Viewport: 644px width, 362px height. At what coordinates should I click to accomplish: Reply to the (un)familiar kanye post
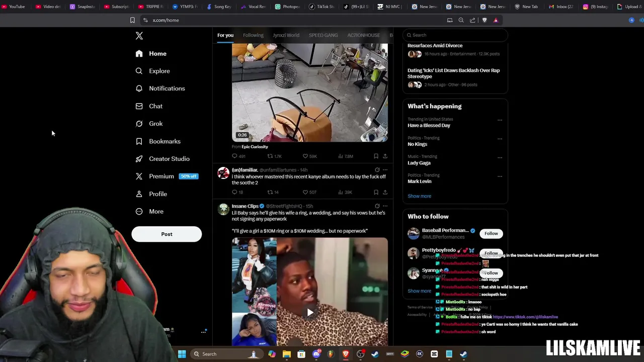click(237, 192)
